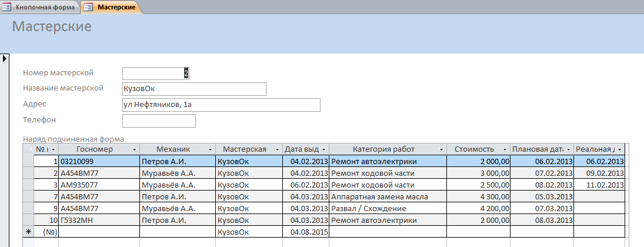The height and width of the screenshot is (247, 644).
Task: Click the form icon on Кнопочная форма tab
Action: click(x=7, y=7)
